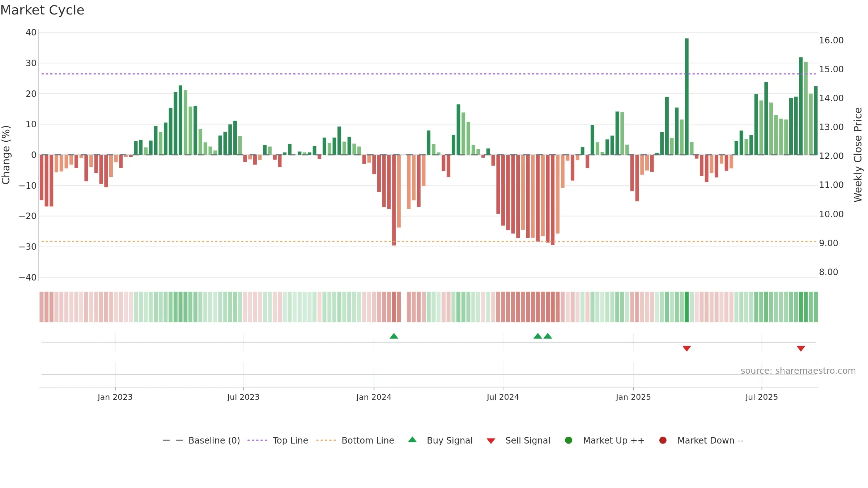
Task: Click the 8.00 price axis tick label
Action: [829, 272]
